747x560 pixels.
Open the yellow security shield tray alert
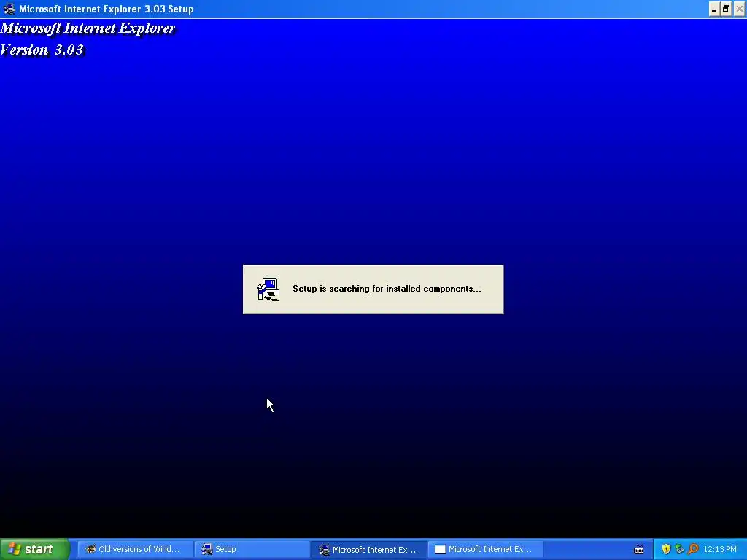click(x=666, y=549)
